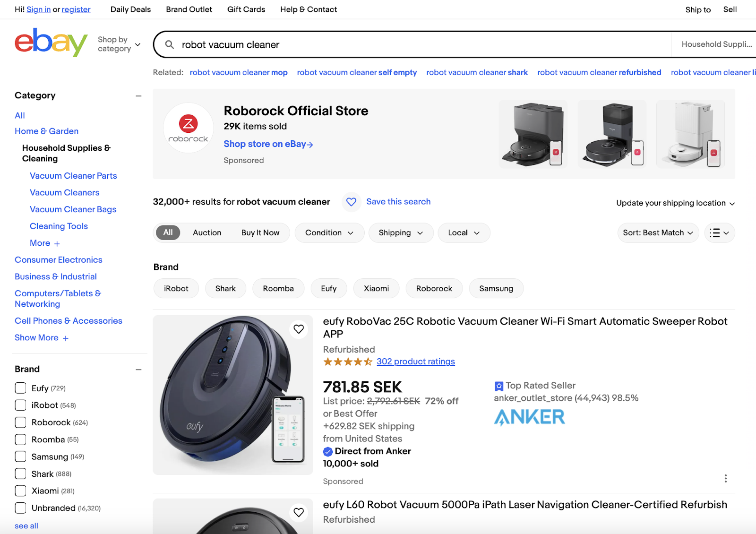Filter by Roborock brand chip
This screenshot has width=756, height=534.
(x=434, y=288)
